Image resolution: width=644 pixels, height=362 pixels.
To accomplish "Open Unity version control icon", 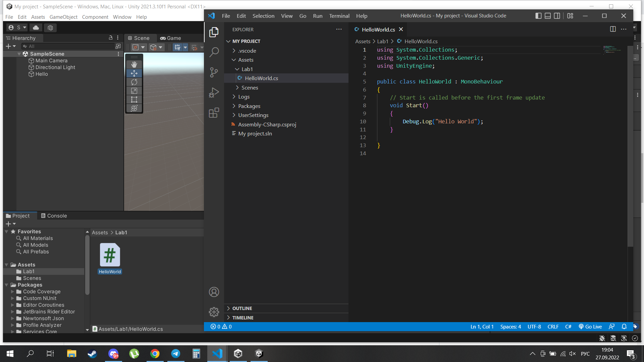I will tap(50, 27).
